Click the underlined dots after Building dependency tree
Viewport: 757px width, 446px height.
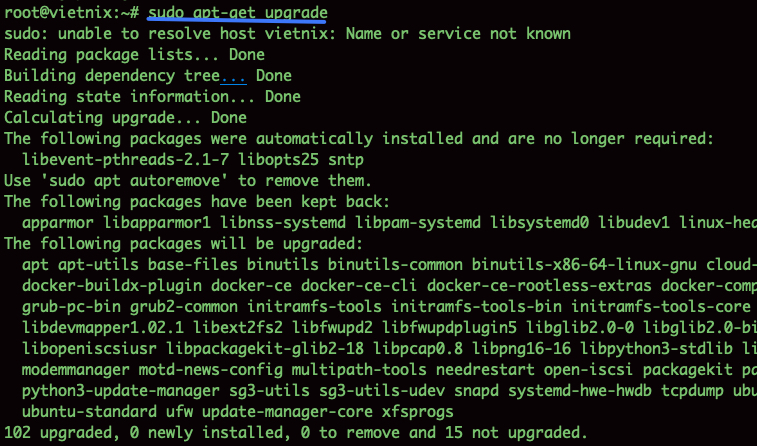coord(233,75)
